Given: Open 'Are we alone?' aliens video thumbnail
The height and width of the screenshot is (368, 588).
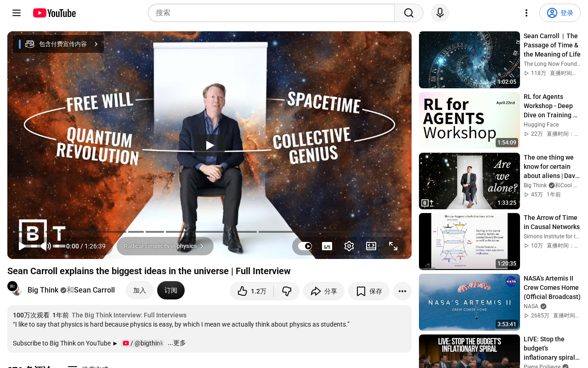Looking at the screenshot, I should (469, 181).
